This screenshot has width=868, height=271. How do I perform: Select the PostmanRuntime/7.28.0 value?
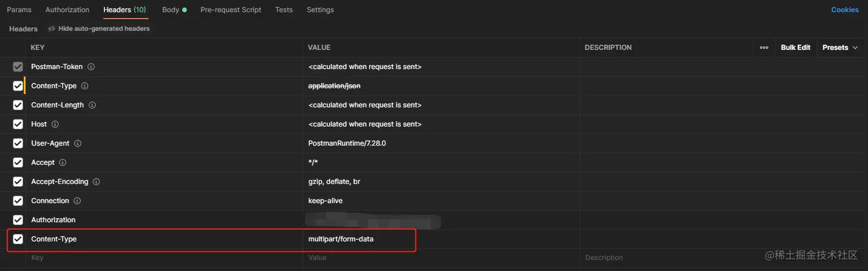click(x=347, y=143)
